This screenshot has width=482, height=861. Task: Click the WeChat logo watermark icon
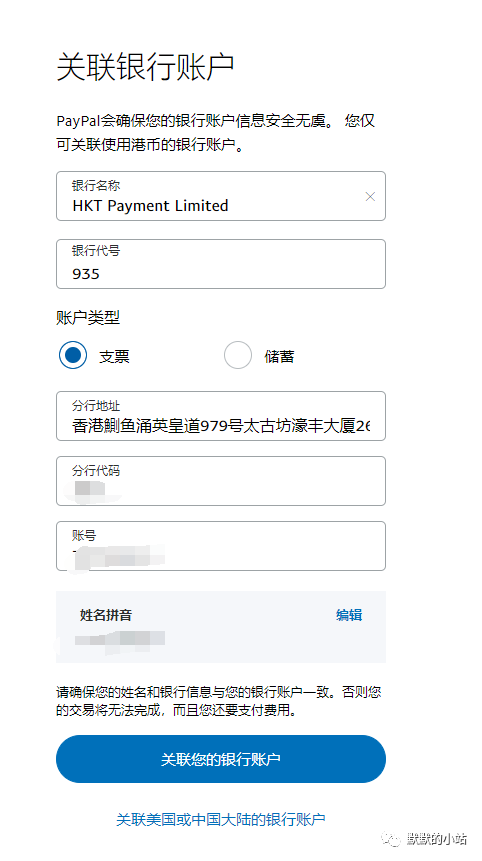coord(391,839)
